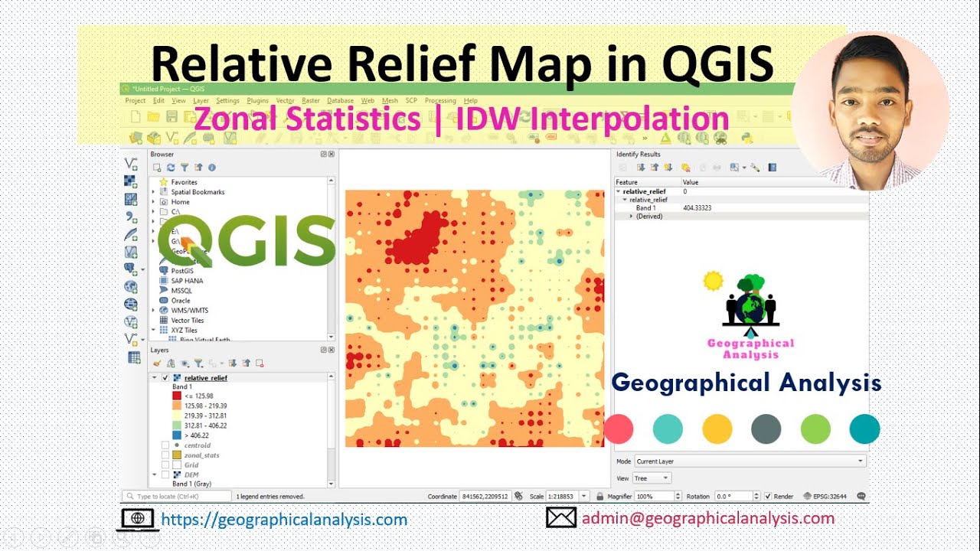This screenshot has height=551, width=980.
Task: Click Add Vector Layer icon in left toolbar
Action: pyautogui.click(x=131, y=164)
